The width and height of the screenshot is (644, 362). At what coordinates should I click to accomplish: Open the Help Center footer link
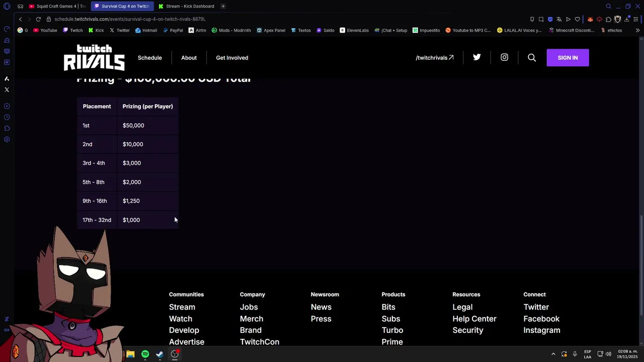coord(474,319)
